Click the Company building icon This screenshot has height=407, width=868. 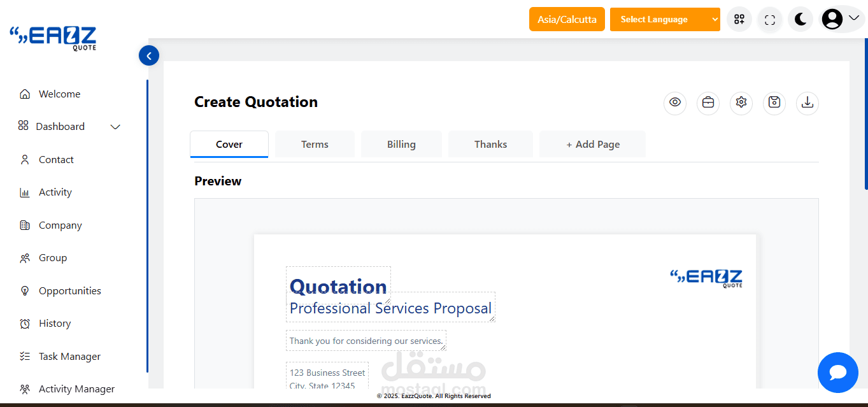[25, 225]
